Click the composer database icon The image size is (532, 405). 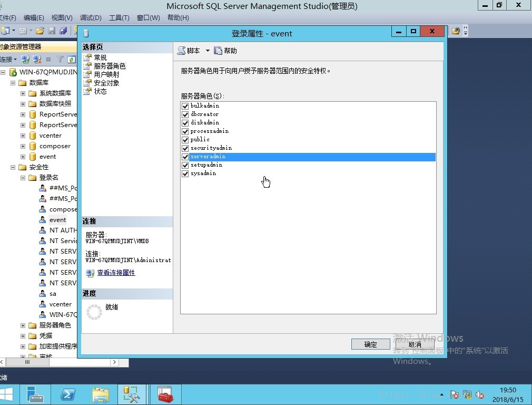click(x=33, y=146)
